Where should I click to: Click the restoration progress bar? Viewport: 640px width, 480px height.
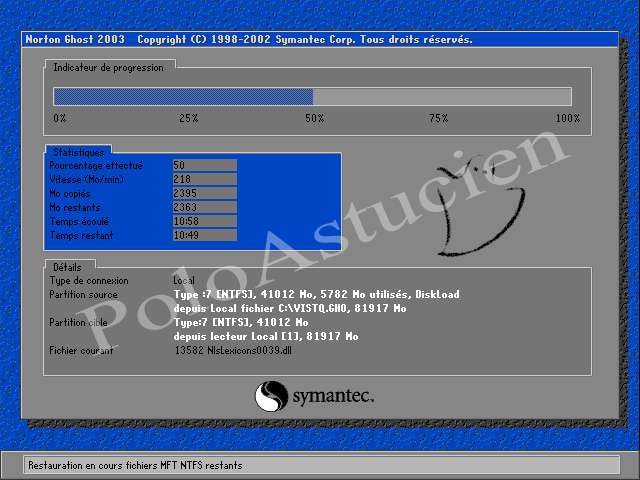click(312, 97)
